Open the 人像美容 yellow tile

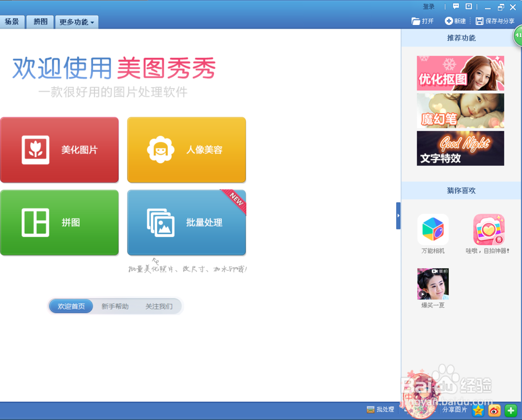186,150
